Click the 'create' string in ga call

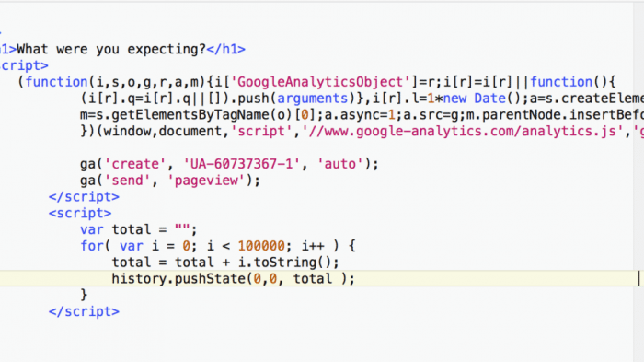[x=135, y=164]
